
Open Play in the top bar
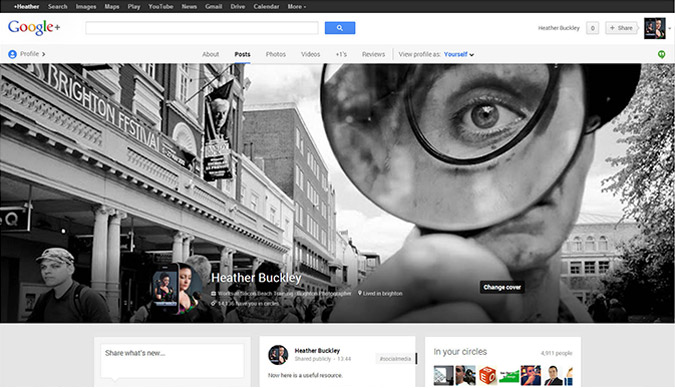[x=133, y=6]
